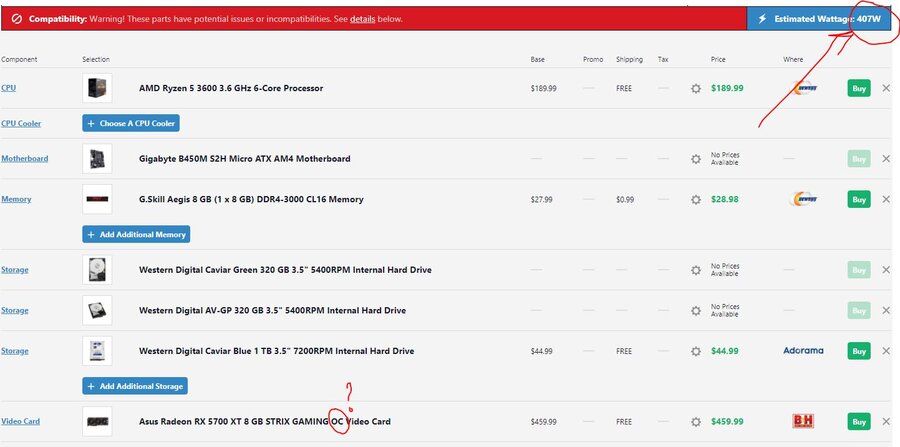Click the Newegg logo in Memory row
Viewport: 900px width, 447px height.
tap(803, 199)
